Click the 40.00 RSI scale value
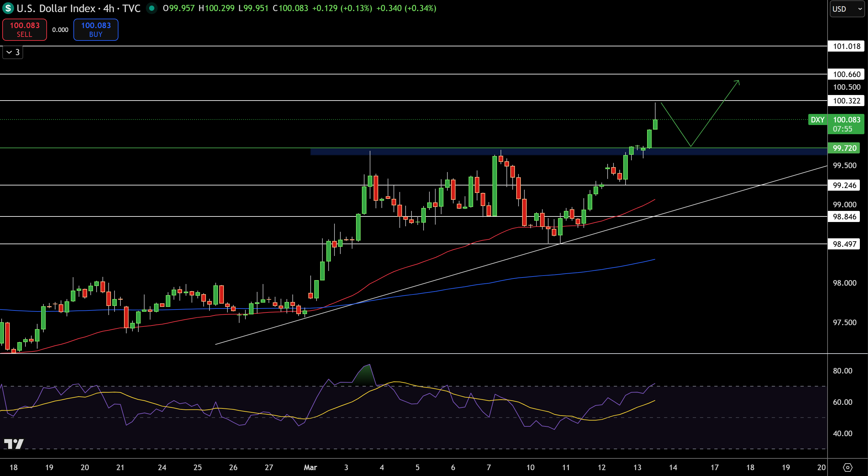Viewport: 868px width, 476px height. (843, 434)
